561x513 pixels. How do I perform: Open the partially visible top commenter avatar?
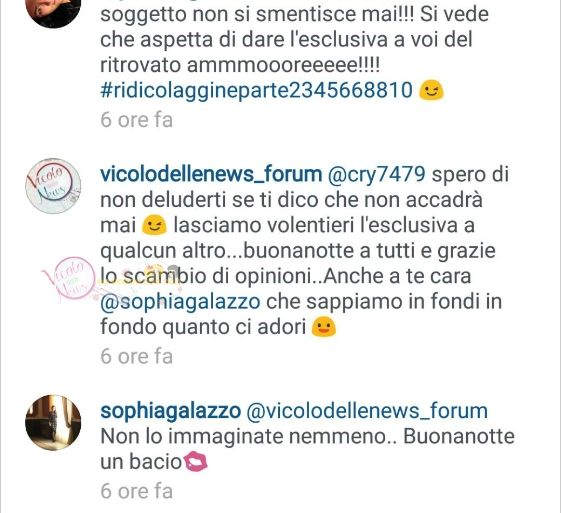[x=53, y=13]
